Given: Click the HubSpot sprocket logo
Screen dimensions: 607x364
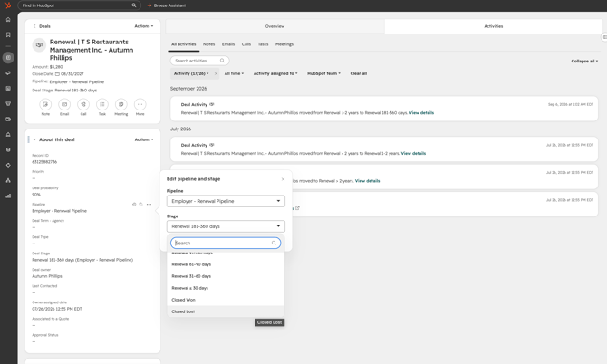Looking at the screenshot, I should (x=8, y=5).
